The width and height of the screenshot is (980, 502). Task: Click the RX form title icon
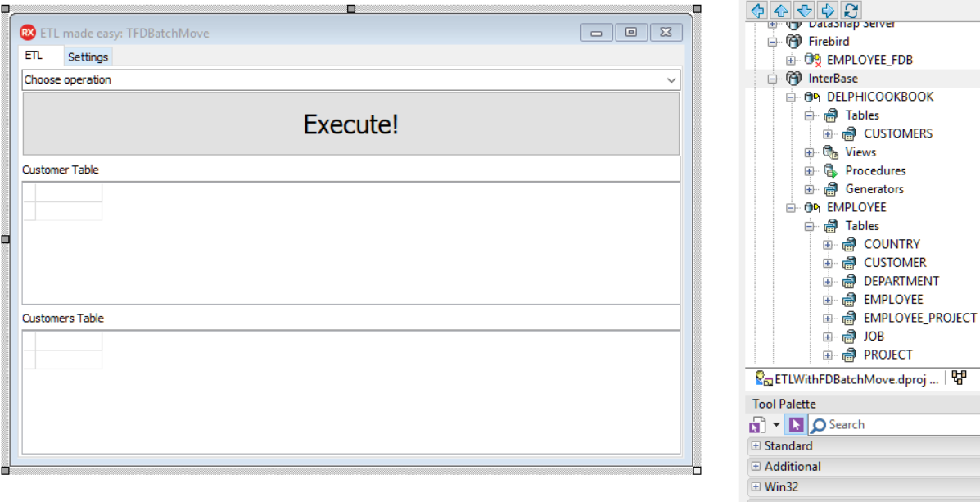tap(28, 33)
